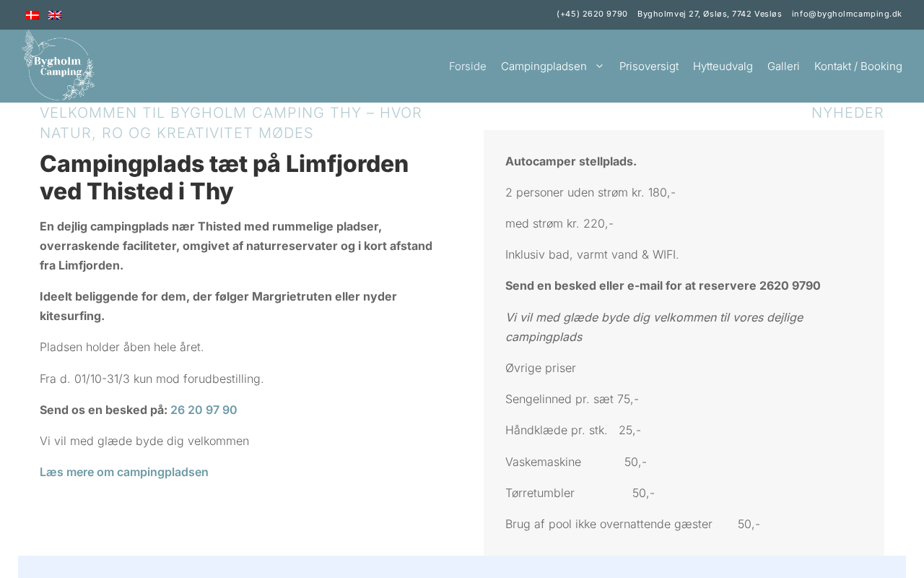
Task: Click the Brug af pool price line
Action: (632, 525)
